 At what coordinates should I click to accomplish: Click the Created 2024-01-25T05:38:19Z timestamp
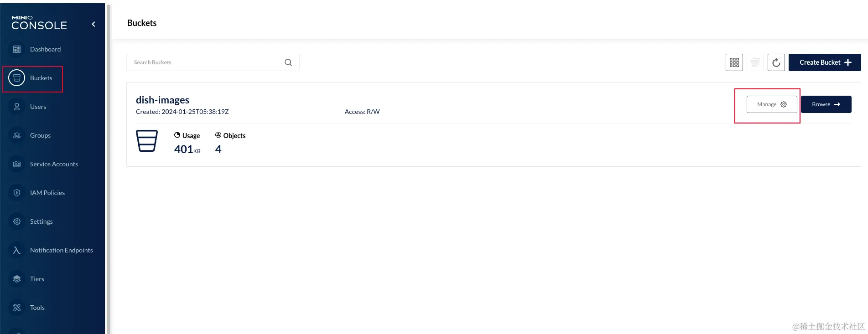point(182,112)
